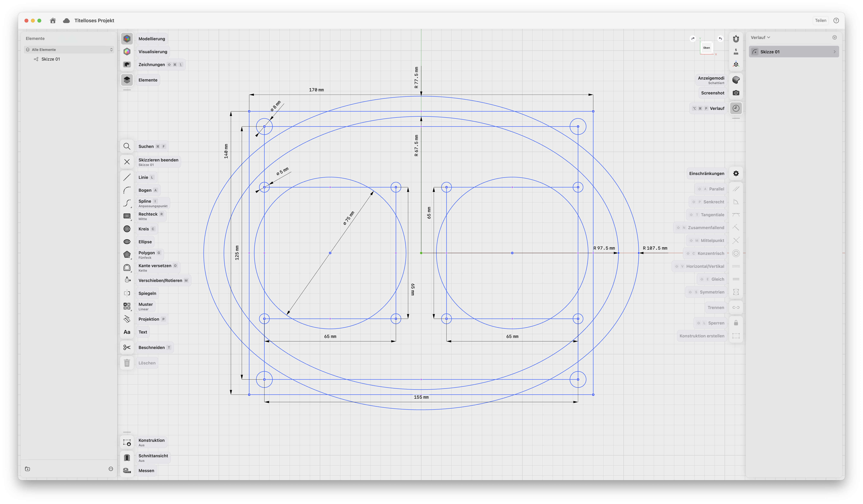Click the Teilen share button
This screenshot has width=863, height=504.
[820, 21]
